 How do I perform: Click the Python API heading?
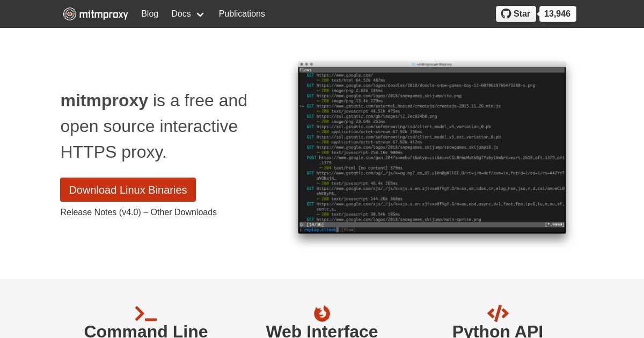[x=498, y=331]
